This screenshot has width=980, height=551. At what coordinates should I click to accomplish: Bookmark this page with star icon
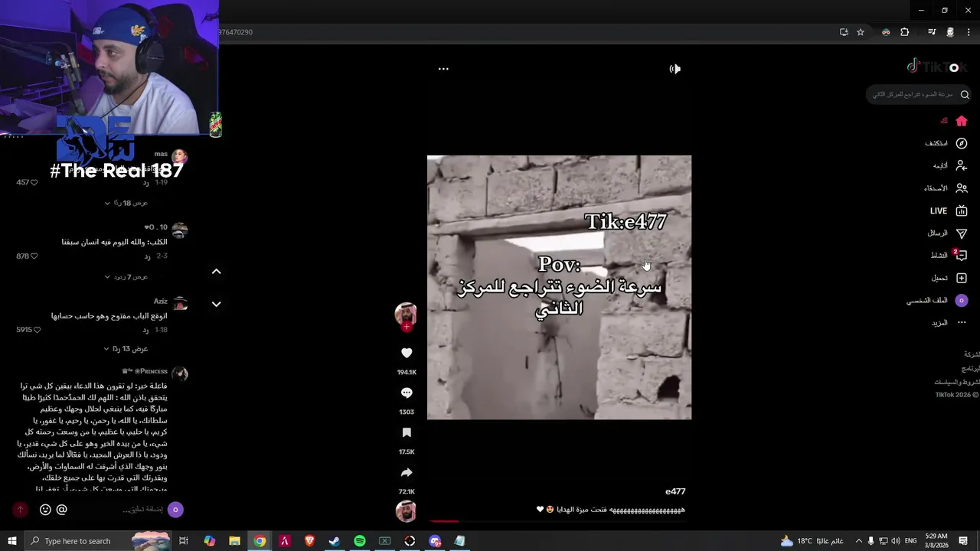point(861,32)
